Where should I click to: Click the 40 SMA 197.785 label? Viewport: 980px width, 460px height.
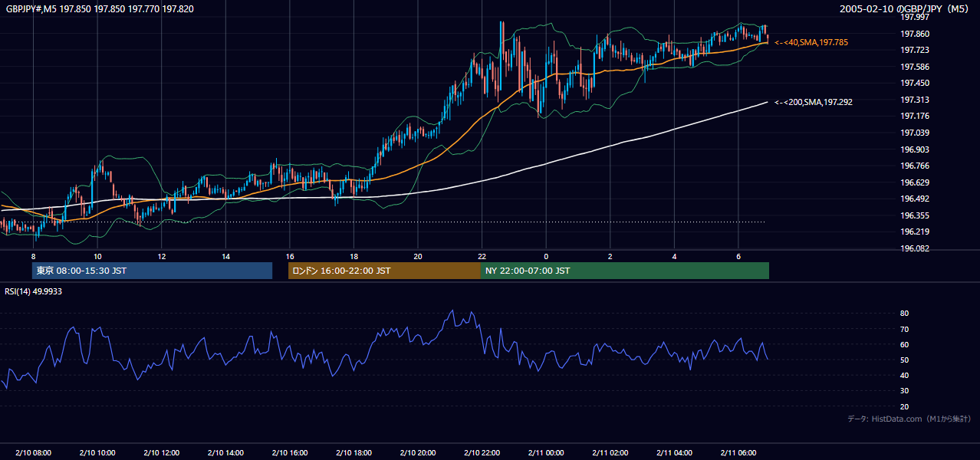point(811,42)
